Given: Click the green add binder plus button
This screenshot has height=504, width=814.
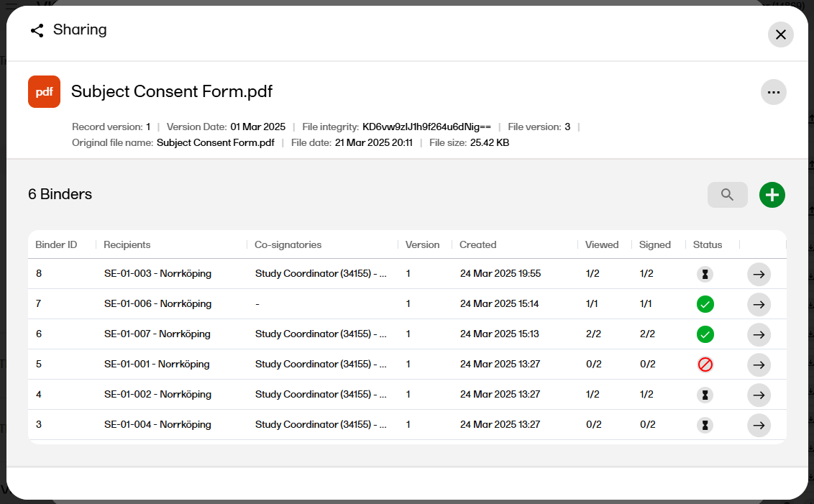Looking at the screenshot, I should 772,195.
